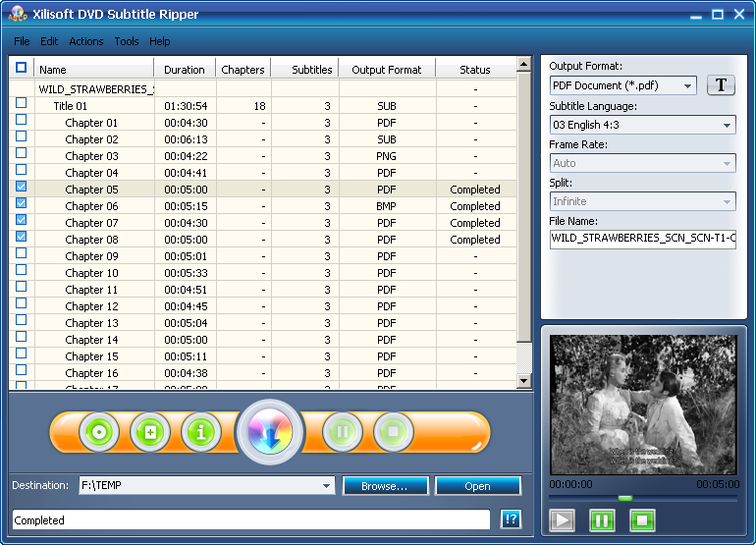Screen dimensions: 756x545
Task: Expand the Output Format dropdown
Action: coord(688,85)
